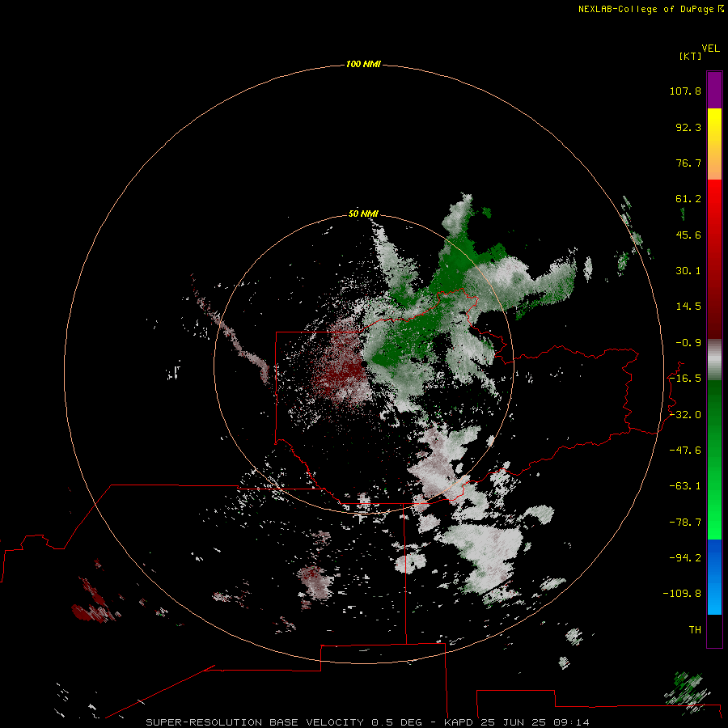Click the 76.7 velocity scale value
The image size is (728, 728).
pos(688,163)
